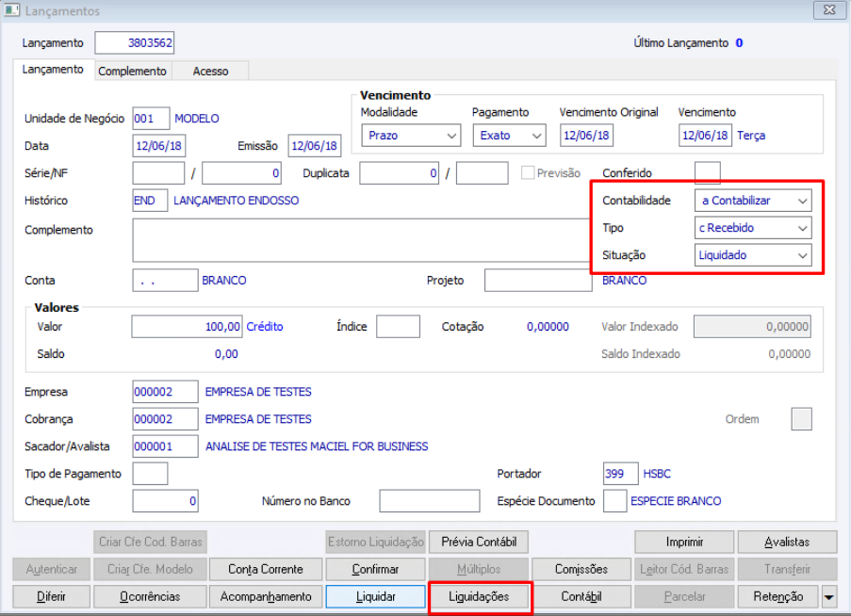The height and width of the screenshot is (616, 851).
Task: Click the Índice input field
Action: (x=398, y=327)
